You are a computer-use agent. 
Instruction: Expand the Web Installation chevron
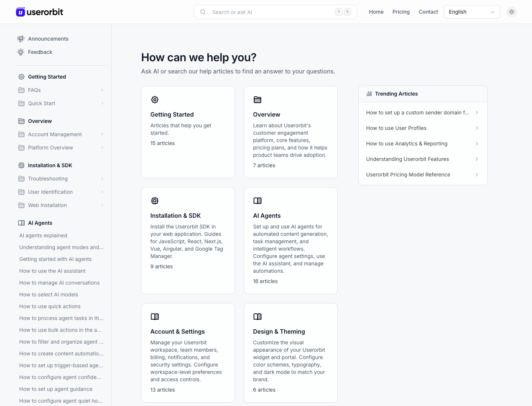[102, 205]
